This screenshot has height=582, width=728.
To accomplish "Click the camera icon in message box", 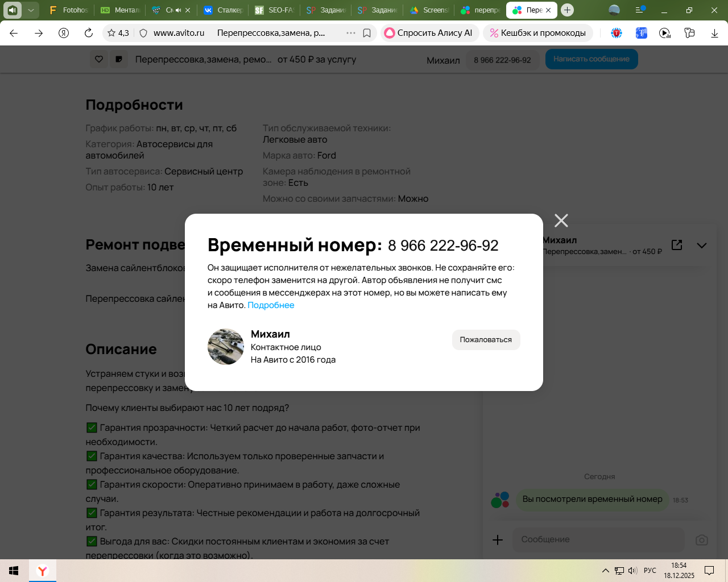I will coord(702,540).
